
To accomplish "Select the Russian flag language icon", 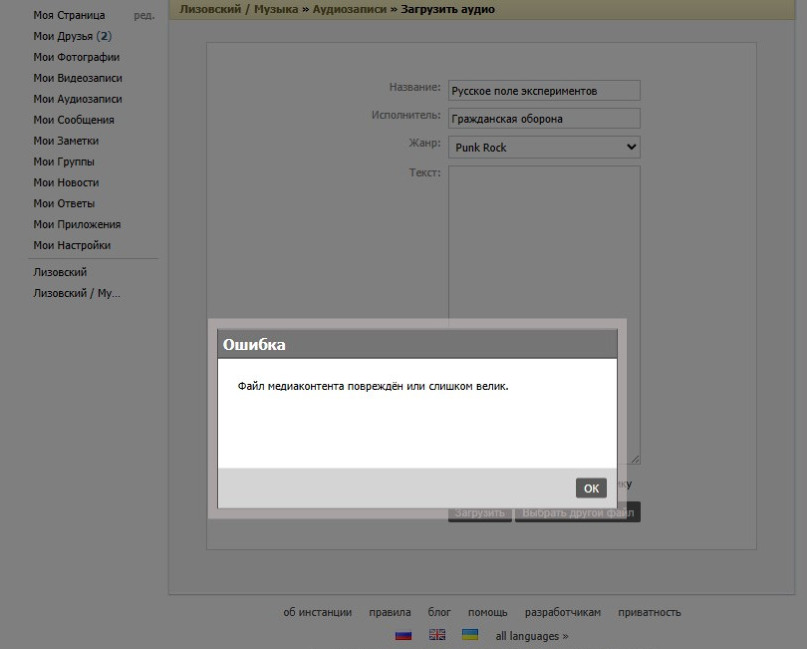I will [403, 635].
